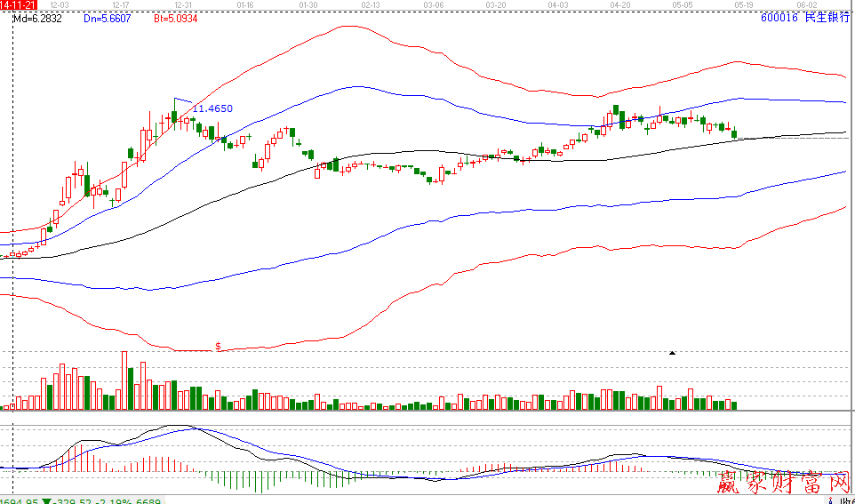Click the red Bt=5.0934 indicator label

(x=176, y=17)
